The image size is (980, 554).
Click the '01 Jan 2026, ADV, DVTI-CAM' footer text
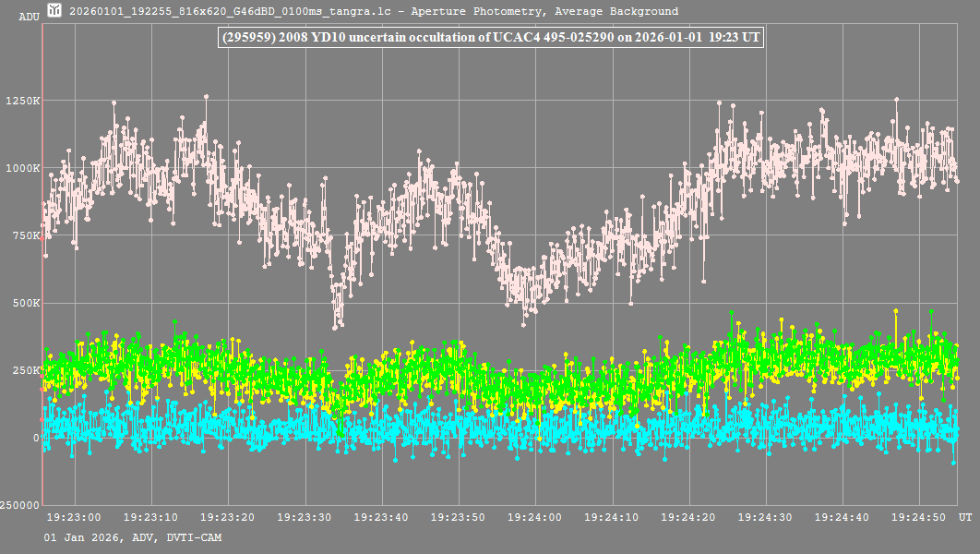pyautogui.click(x=132, y=537)
